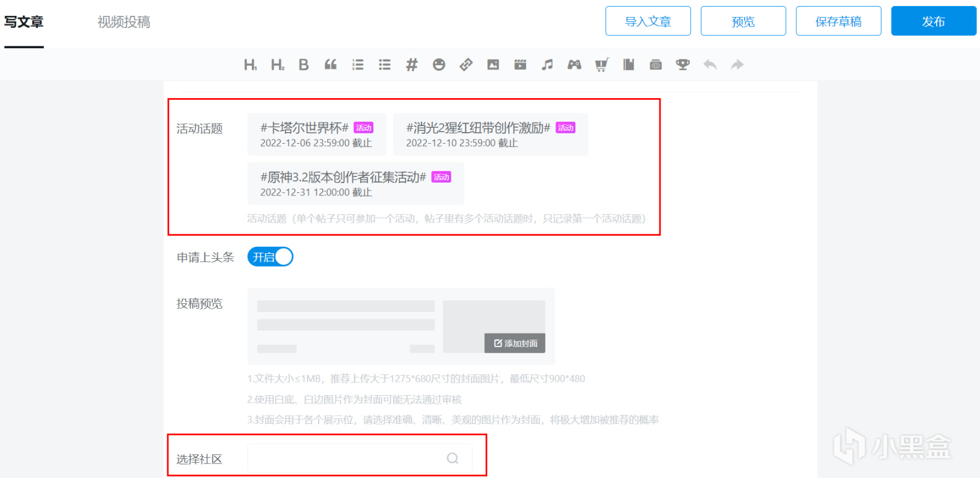Viewport: 980px width, 478px height.
Task: Click 添加封面 button on preview
Action: pos(515,343)
